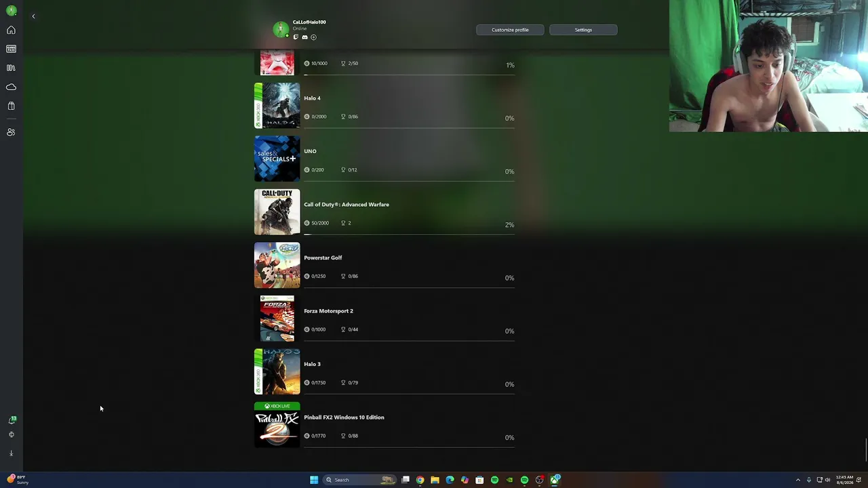
Task: Open profile Settings button
Action: pos(583,30)
